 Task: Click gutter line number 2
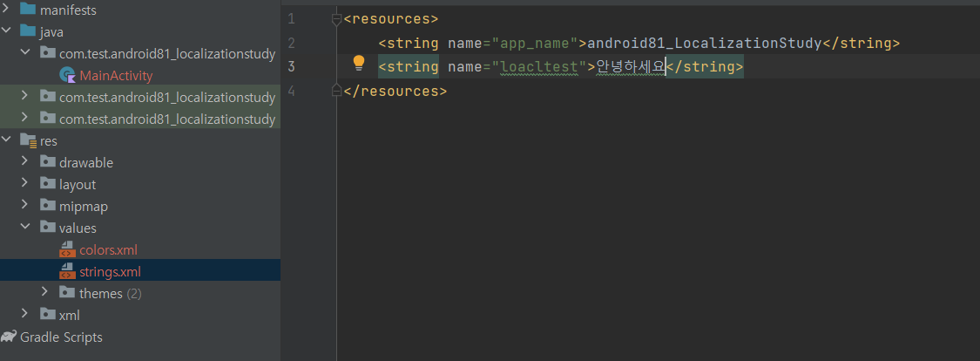pos(291,44)
